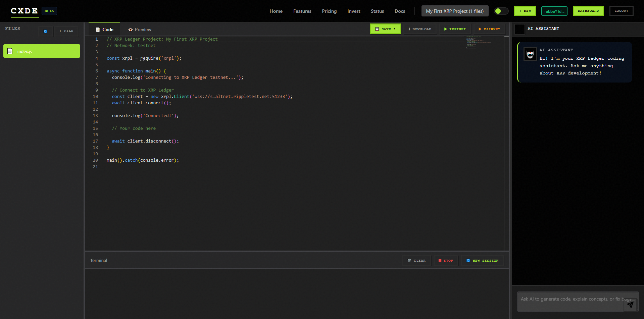Open the Dashboard
Image resolution: width=644 pixels, height=319 pixels.
[x=588, y=11]
